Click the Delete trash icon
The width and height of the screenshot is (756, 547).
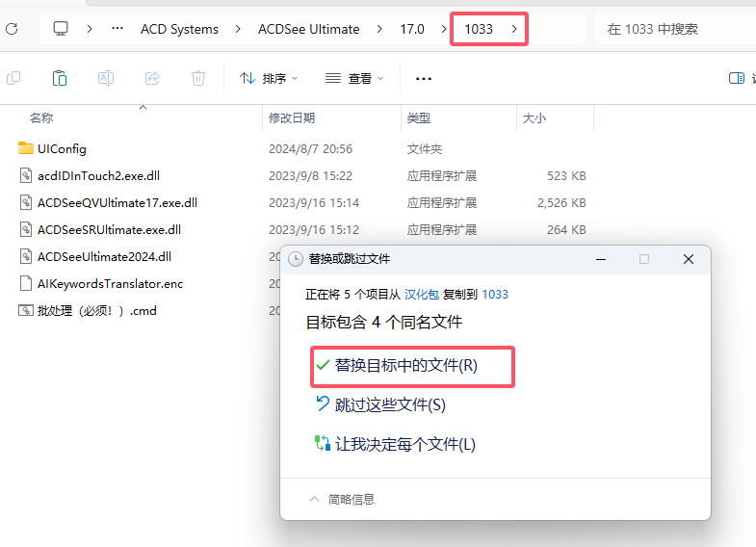[198, 78]
